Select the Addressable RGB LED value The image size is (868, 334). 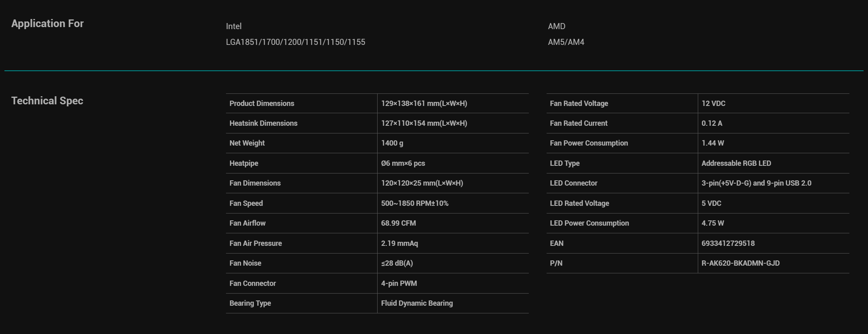(x=736, y=163)
